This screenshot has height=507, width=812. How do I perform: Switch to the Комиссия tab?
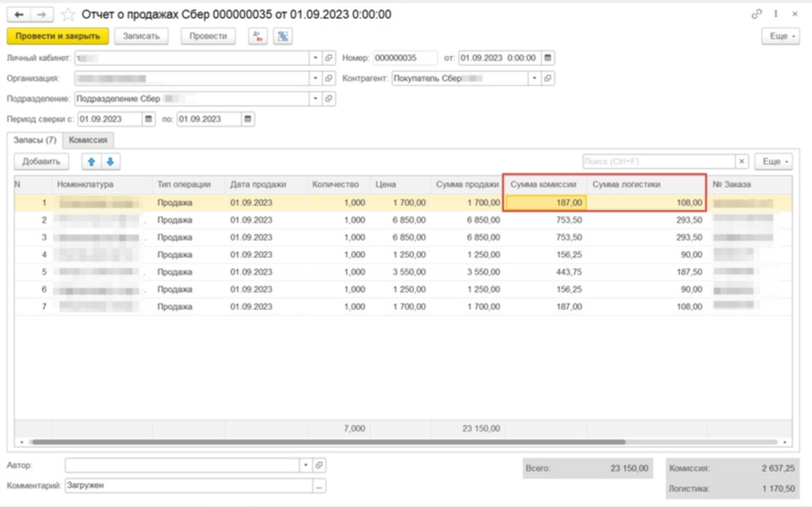click(88, 140)
